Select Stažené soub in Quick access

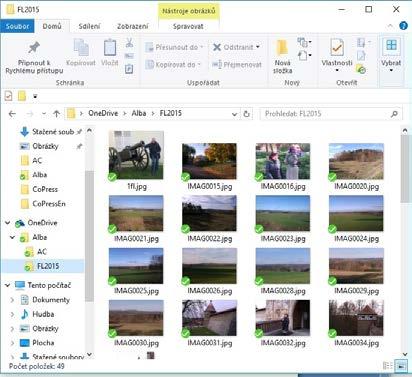coord(50,132)
